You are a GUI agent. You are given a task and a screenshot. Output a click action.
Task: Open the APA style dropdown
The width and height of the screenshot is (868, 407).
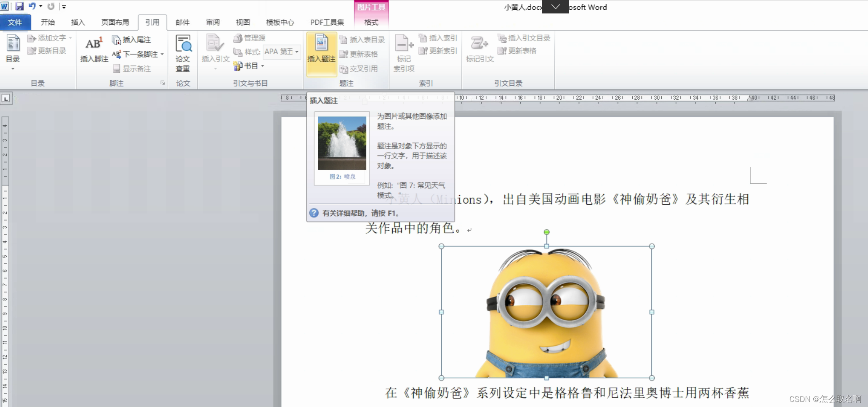[x=297, y=52]
